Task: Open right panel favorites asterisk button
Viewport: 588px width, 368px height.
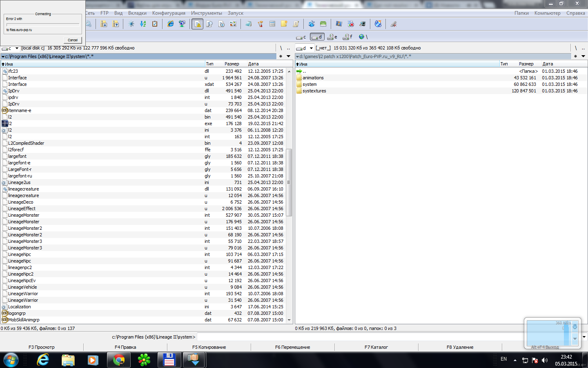Action: (x=575, y=56)
